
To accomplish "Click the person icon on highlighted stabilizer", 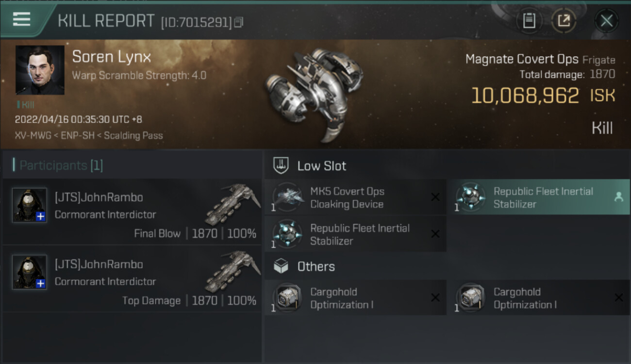I will point(618,197).
